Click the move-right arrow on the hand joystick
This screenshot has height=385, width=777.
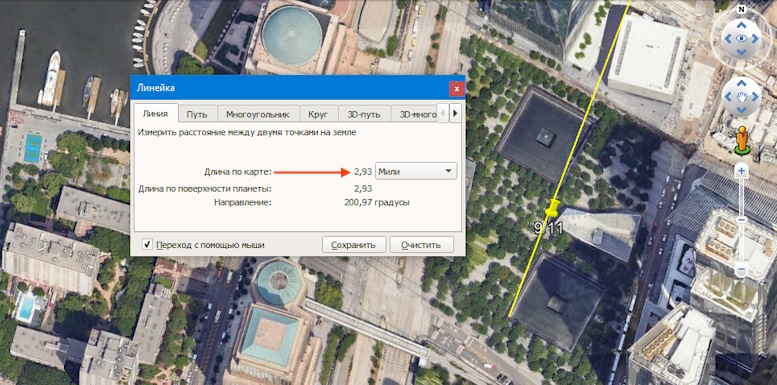[755, 97]
